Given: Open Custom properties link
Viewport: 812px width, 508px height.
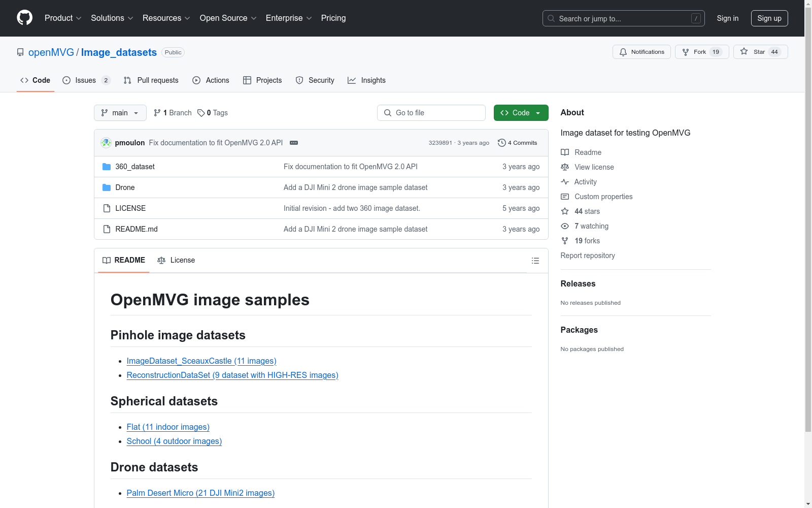Looking at the screenshot, I should pos(597,197).
